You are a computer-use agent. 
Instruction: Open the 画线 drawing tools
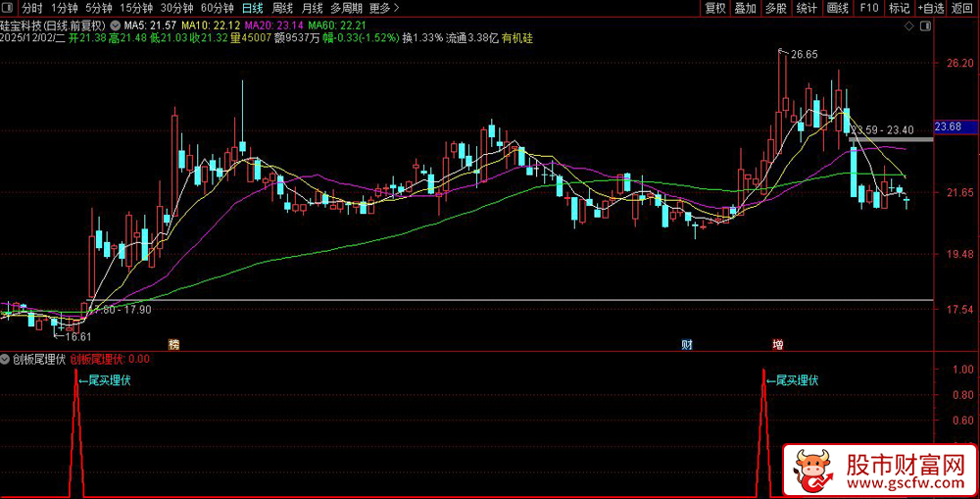click(837, 8)
